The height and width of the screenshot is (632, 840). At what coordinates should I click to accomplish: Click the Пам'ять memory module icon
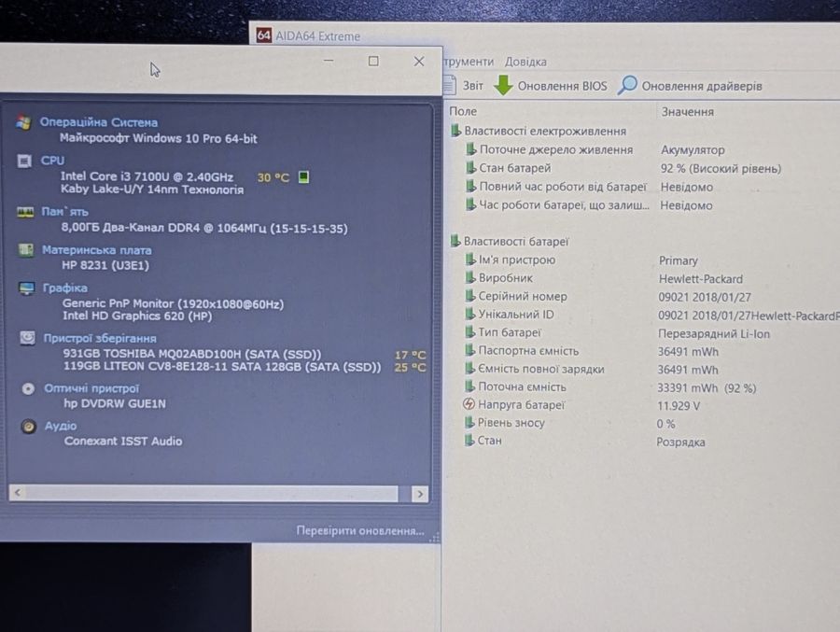[x=25, y=212]
